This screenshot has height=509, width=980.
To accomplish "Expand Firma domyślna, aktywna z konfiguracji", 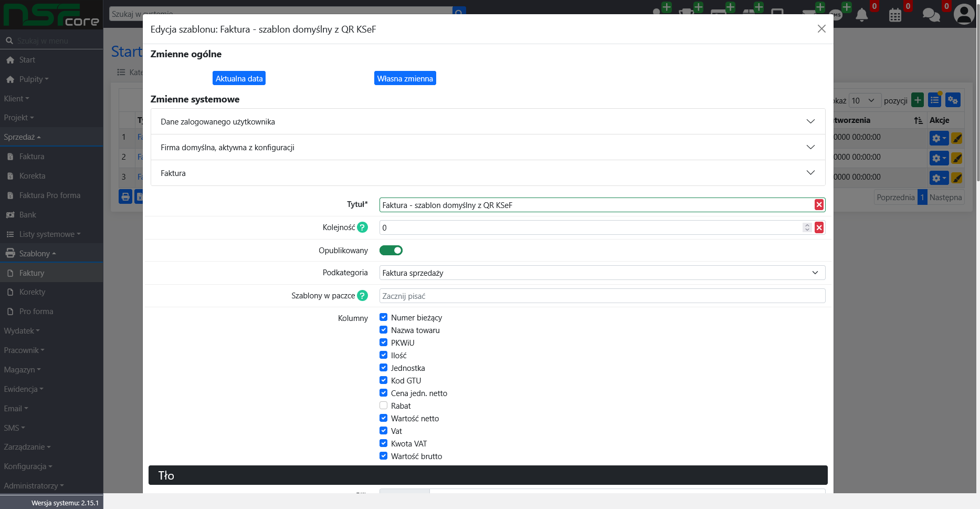I will click(x=488, y=147).
